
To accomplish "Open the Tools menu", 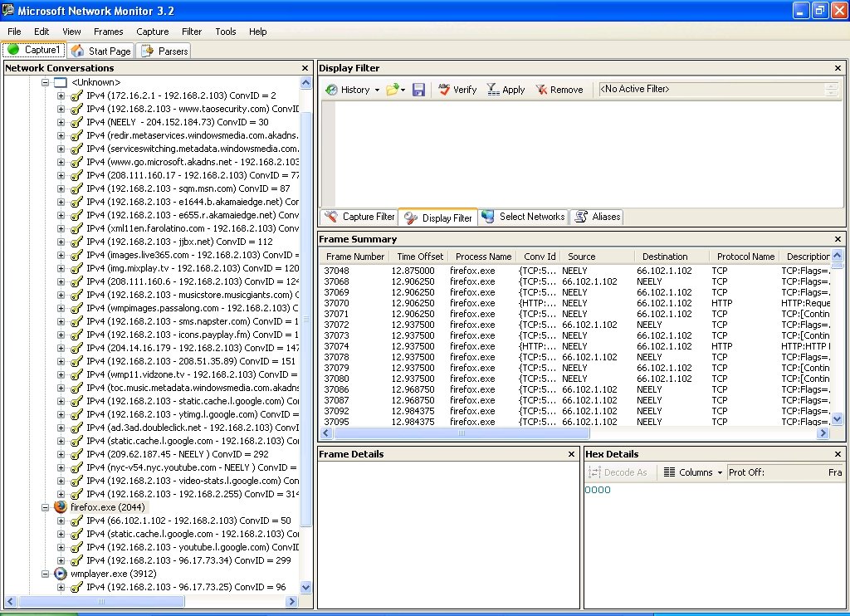I will pyautogui.click(x=226, y=32).
